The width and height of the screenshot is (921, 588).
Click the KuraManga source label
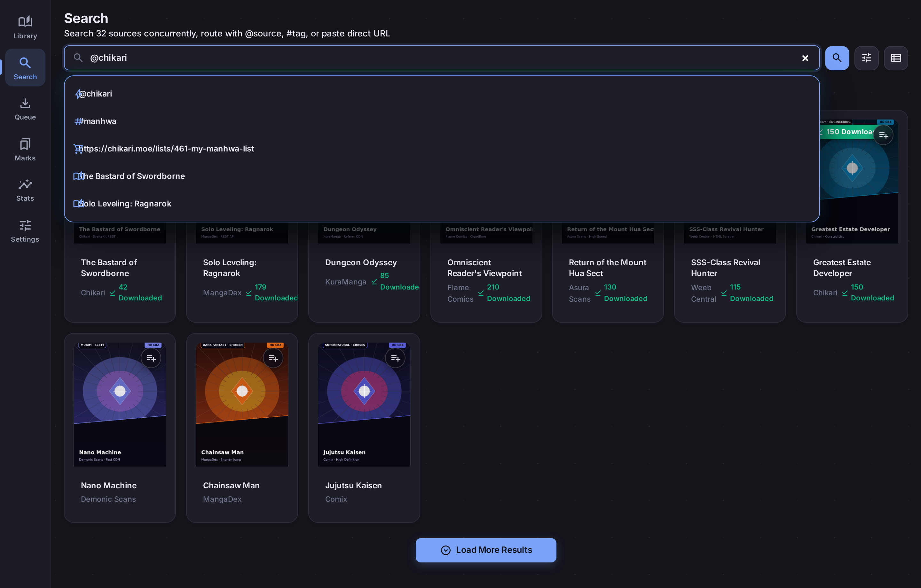point(345,282)
